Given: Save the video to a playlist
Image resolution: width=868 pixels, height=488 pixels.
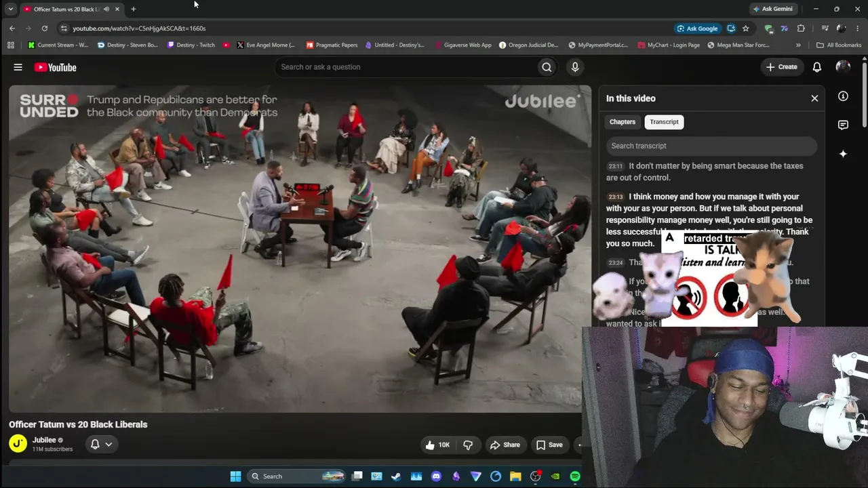Looking at the screenshot, I should pos(549,445).
